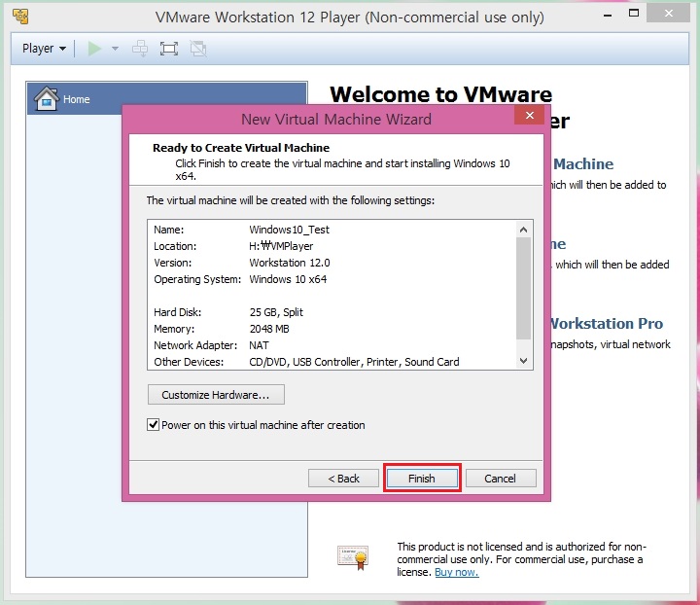The height and width of the screenshot is (605, 700).
Task: Click the Workstation 12.0 version value
Action: 290,263
